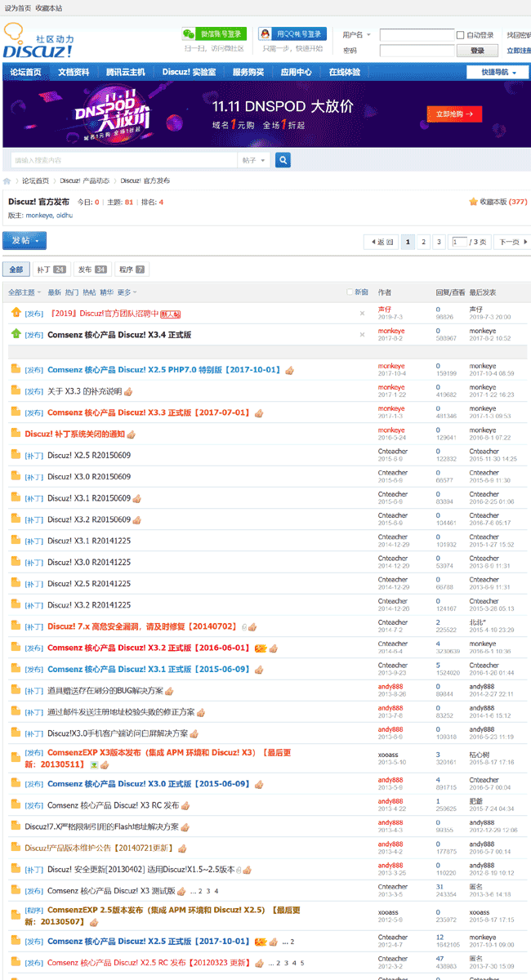
Task: Click the hot-topic icon beside X3.2 正式版【2016-06-01】
Action: (x=261, y=648)
